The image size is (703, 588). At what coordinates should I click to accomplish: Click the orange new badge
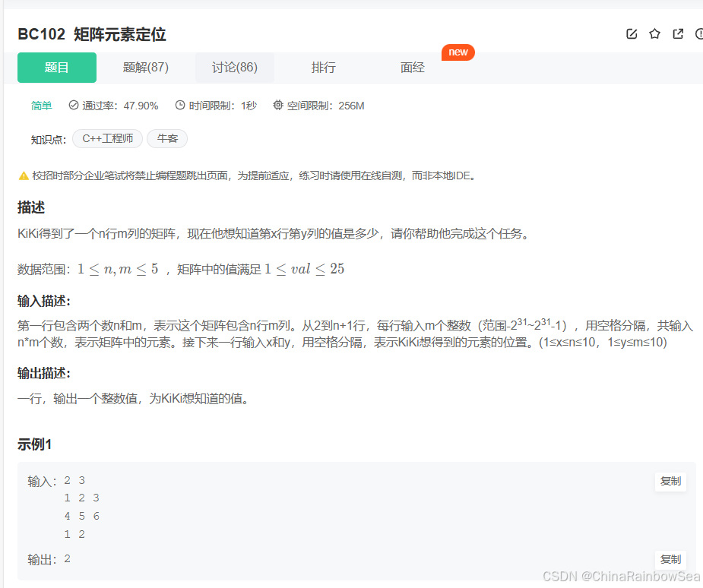(458, 52)
